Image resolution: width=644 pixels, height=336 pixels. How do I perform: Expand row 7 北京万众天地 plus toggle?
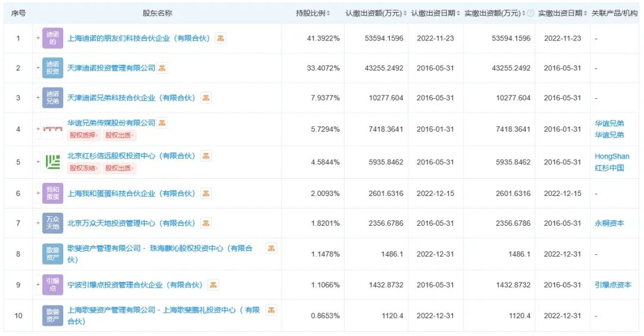click(38, 223)
